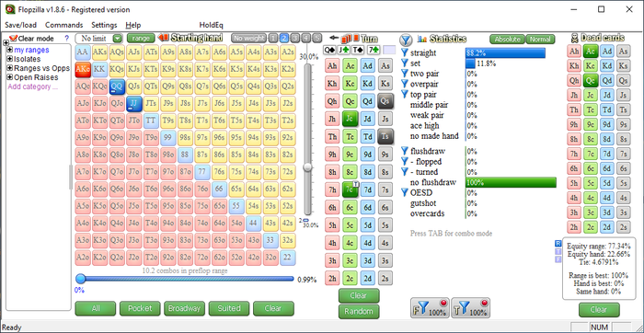The height and width of the screenshot is (333, 644).
Task: Expand the my ranges category
Action: 10,50
